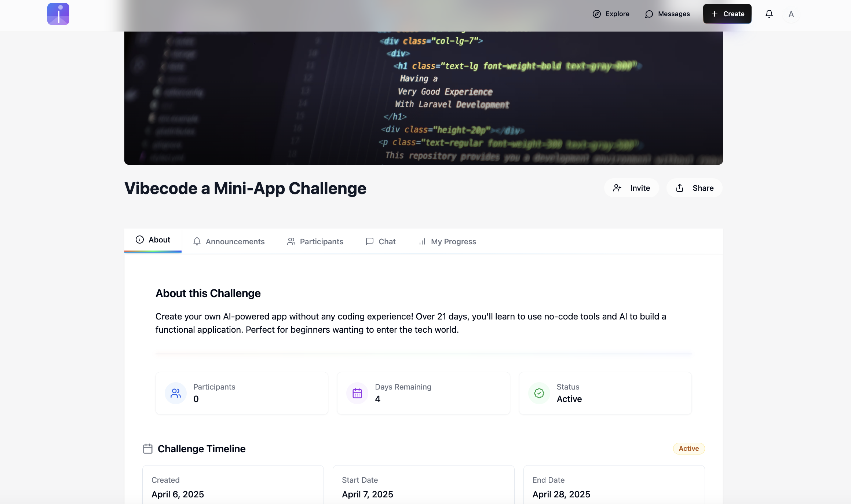Click the Share button
Image resolution: width=851 pixels, height=504 pixels.
pyautogui.click(x=694, y=188)
